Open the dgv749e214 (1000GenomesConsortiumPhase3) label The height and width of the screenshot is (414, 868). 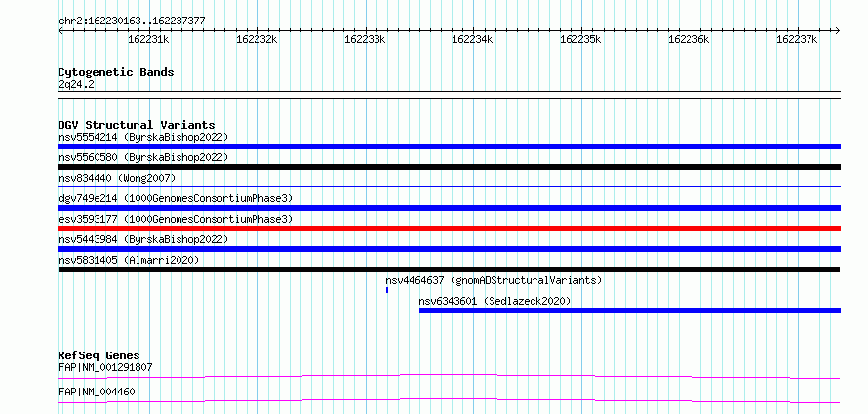coord(176,198)
